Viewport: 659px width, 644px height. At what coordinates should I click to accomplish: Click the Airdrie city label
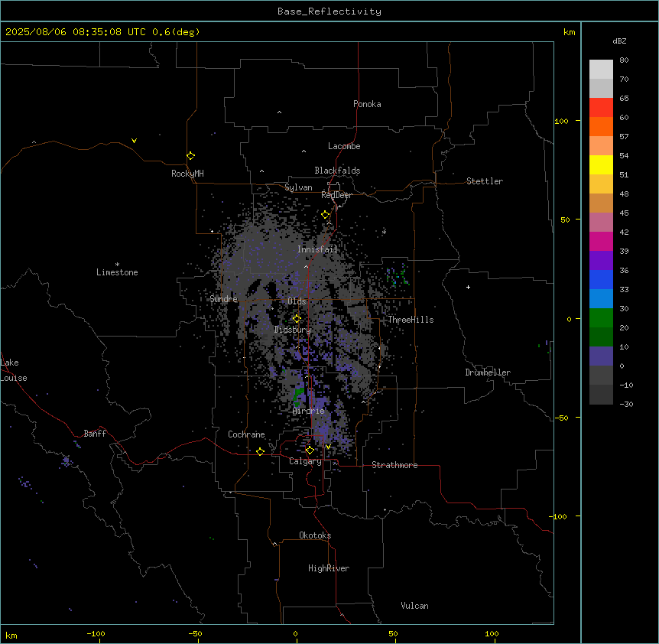click(309, 411)
